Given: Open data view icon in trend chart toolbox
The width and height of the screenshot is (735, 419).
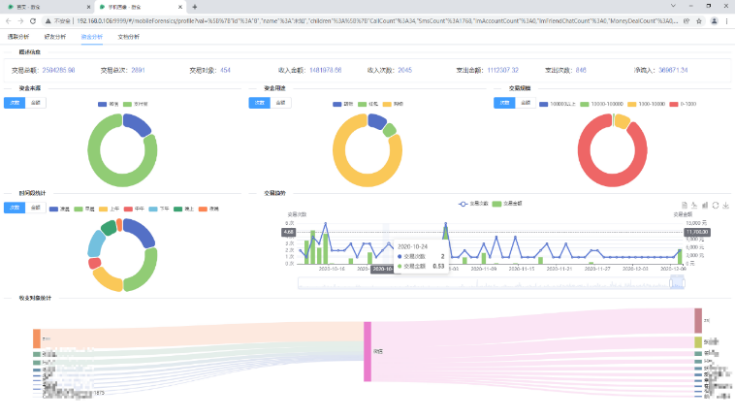Looking at the screenshot, I should coord(684,205).
